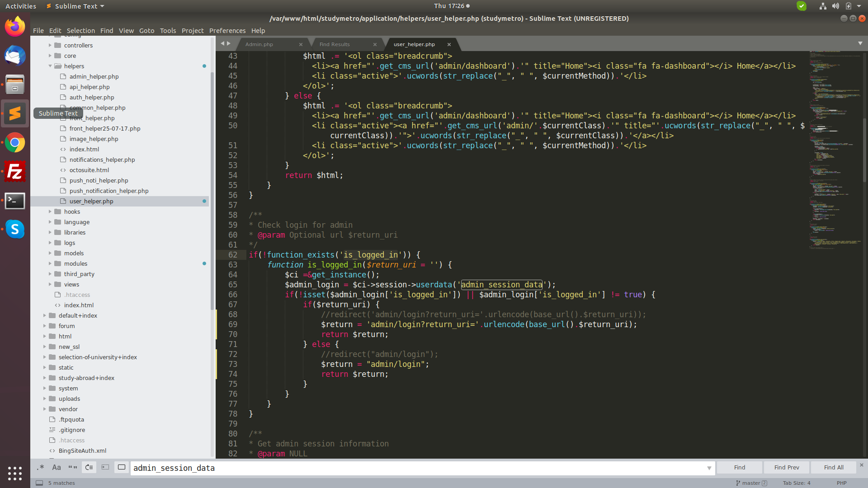Click the panel switcher icon in status bar
868x488 pixels.
tap(39, 483)
